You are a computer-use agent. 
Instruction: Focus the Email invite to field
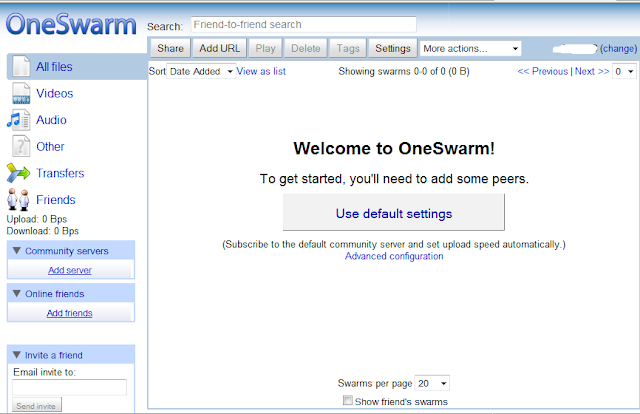[x=69, y=387]
